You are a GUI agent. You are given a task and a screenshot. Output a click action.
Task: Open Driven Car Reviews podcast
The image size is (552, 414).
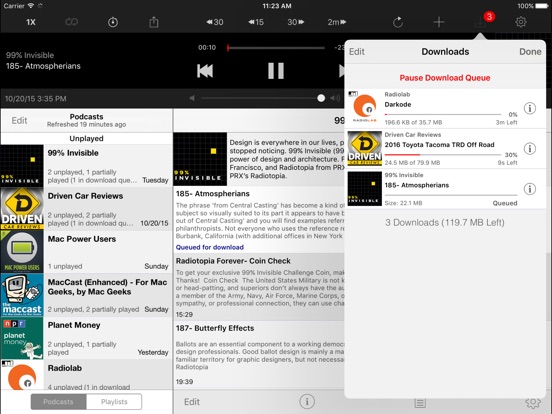pos(87,209)
